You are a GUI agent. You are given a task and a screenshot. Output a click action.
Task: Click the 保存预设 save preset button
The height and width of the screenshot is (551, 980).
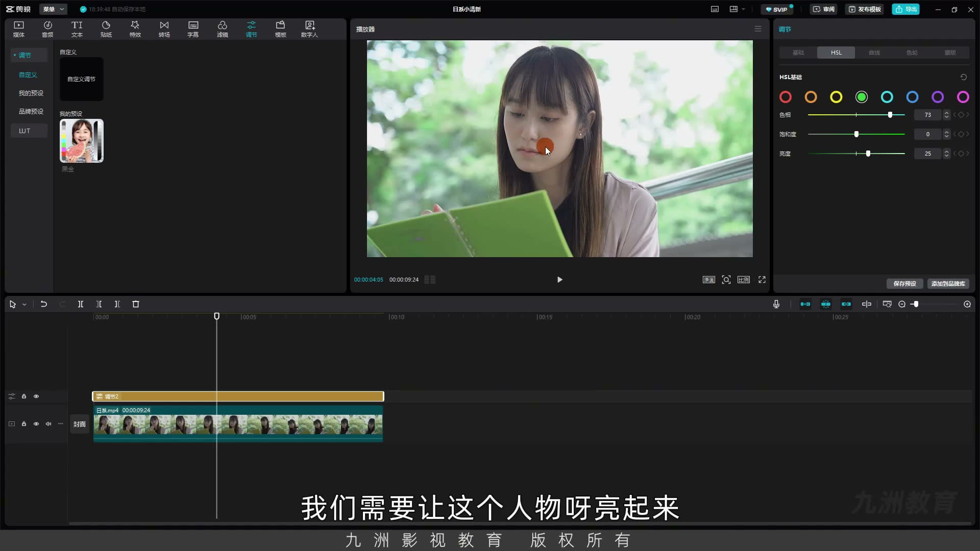pos(904,284)
